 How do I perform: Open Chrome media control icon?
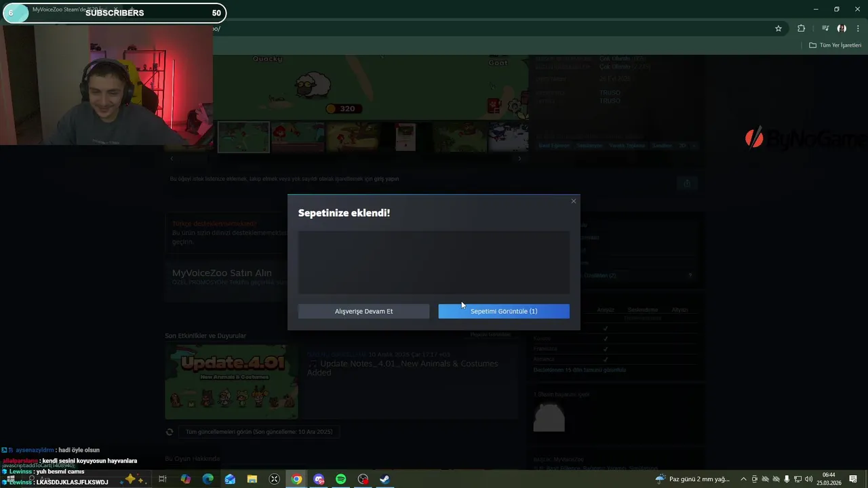(825, 28)
